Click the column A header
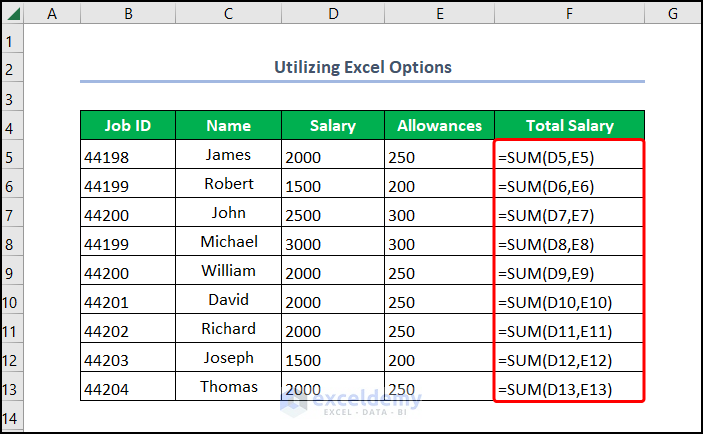The image size is (703, 434). (x=51, y=13)
